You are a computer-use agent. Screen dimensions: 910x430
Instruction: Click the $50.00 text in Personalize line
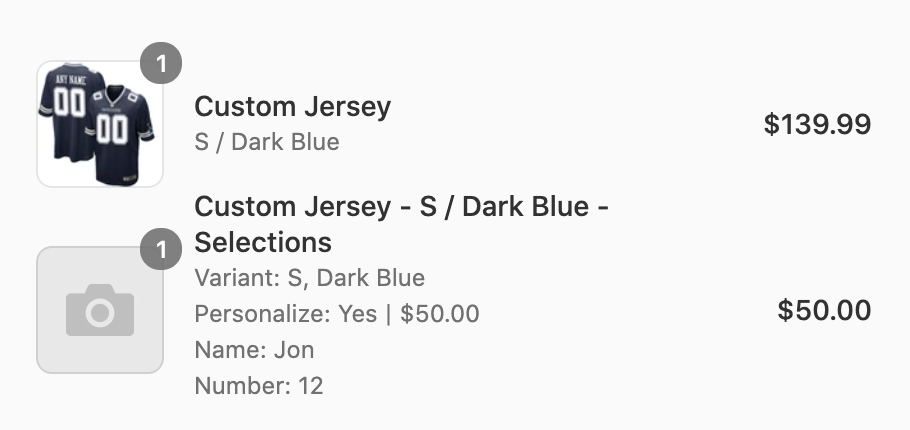click(x=440, y=314)
